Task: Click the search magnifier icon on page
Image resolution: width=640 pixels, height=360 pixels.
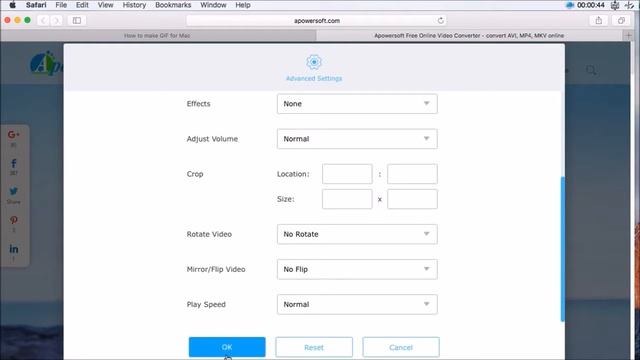Action: (x=591, y=70)
